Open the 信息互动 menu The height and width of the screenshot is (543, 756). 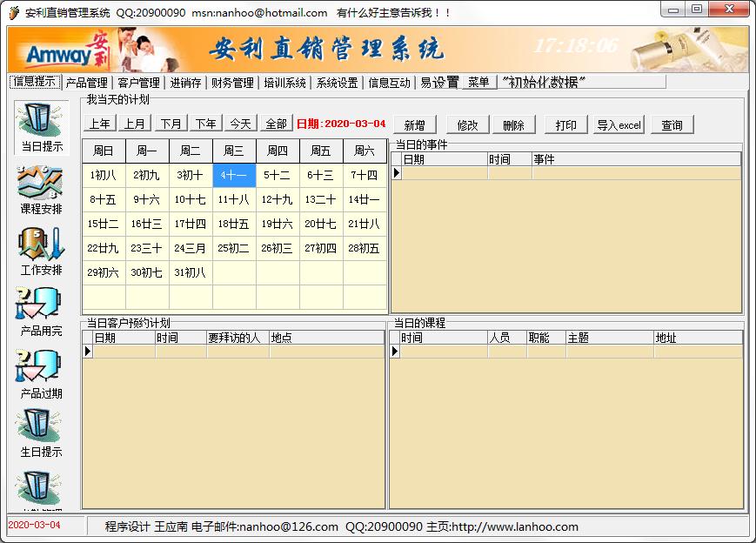(389, 83)
